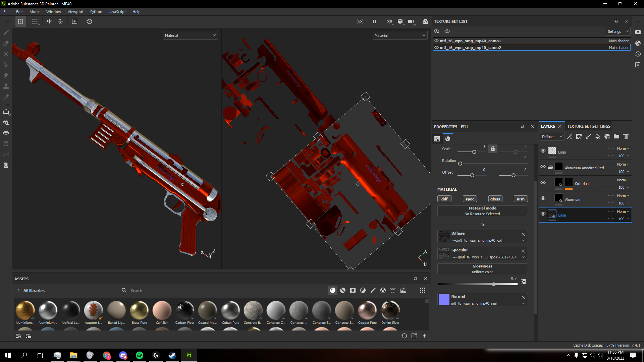Image resolution: width=644 pixels, height=362 pixels.
Task: Select the Eraser tool
Action: 6,43
